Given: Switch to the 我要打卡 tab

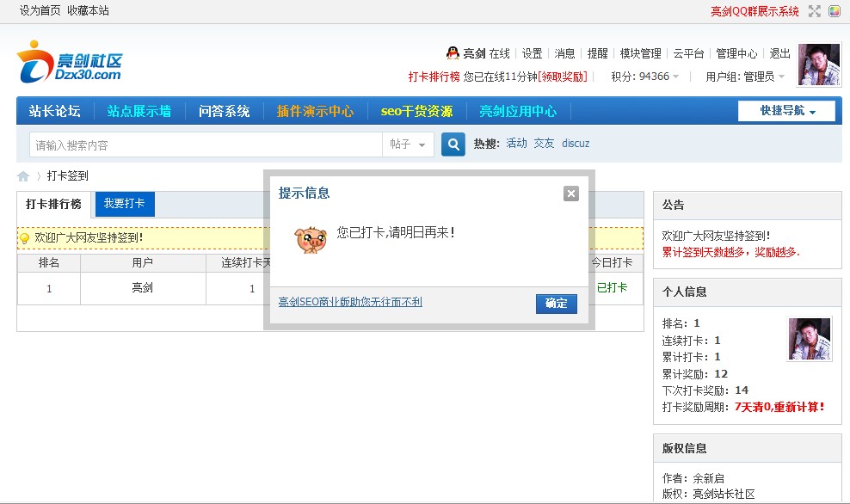Looking at the screenshot, I should tap(125, 204).
